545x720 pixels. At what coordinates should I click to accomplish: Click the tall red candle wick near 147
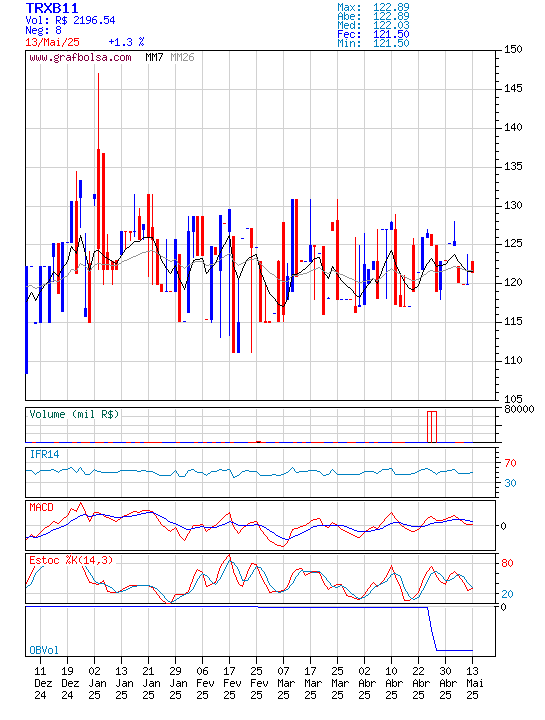click(x=98, y=110)
